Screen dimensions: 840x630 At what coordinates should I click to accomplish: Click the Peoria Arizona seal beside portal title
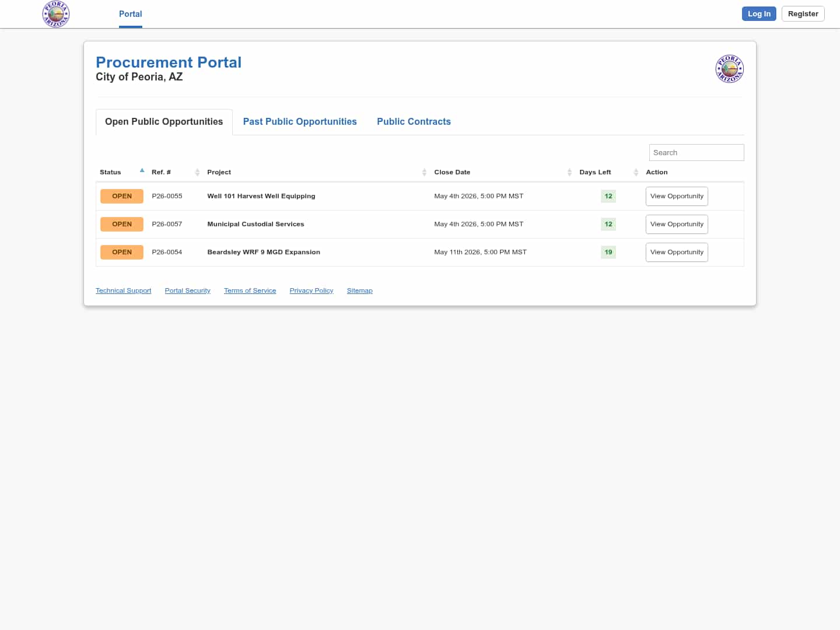[729, 69]
